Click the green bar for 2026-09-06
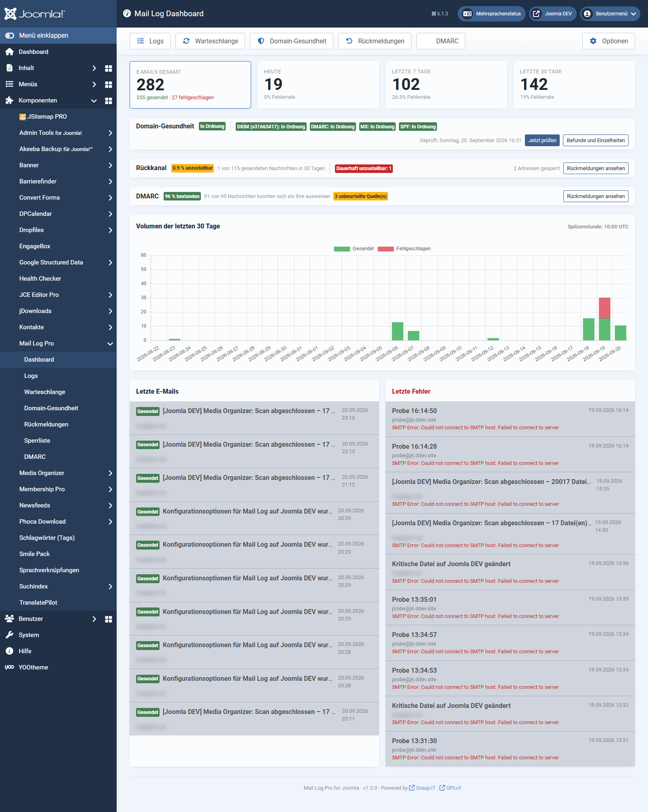The height and width of the screenshot is (812, 648). 398,331
